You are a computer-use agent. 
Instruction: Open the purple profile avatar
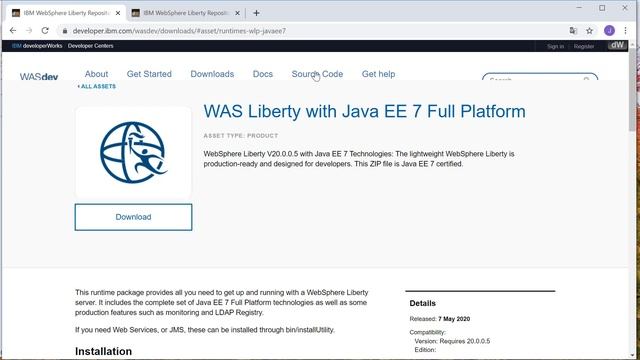point(609,31)
